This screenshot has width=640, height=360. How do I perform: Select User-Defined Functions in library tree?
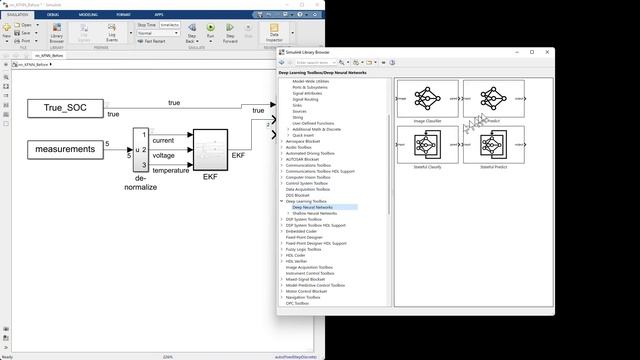click(313, 123)
